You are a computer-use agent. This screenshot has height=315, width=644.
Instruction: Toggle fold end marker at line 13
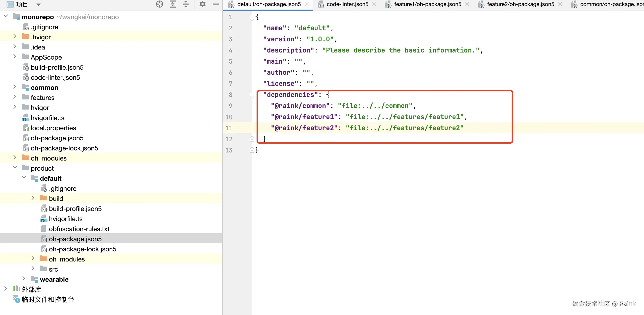point(252,150)
